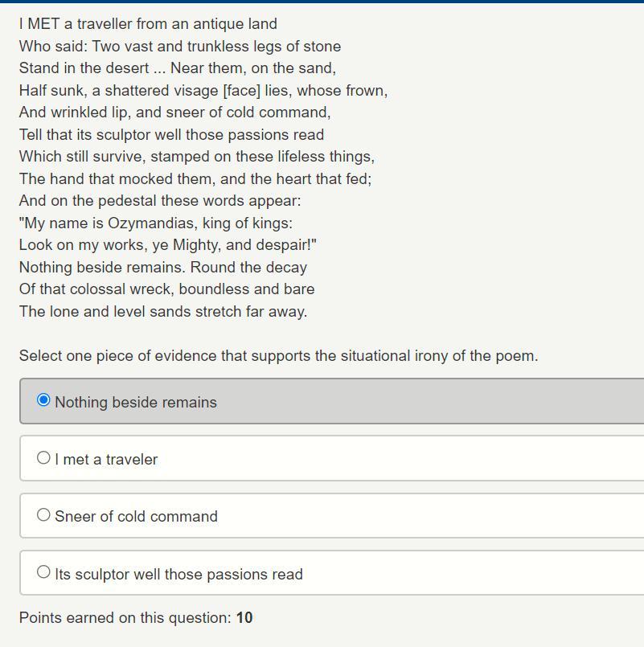
Task: Click the 'Sneer of cold command' answer text
Action: point(136,516)
